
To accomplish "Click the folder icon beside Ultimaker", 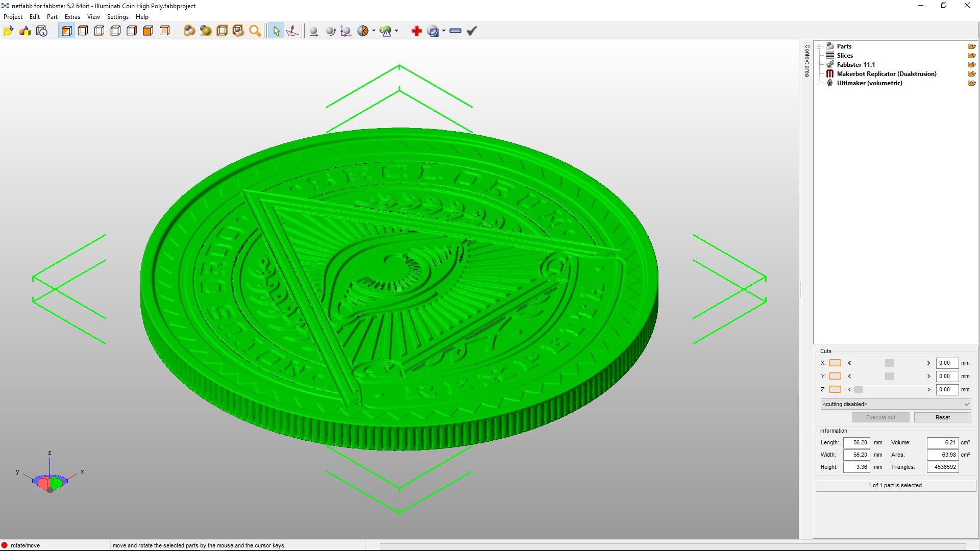I will pos(972,83).
